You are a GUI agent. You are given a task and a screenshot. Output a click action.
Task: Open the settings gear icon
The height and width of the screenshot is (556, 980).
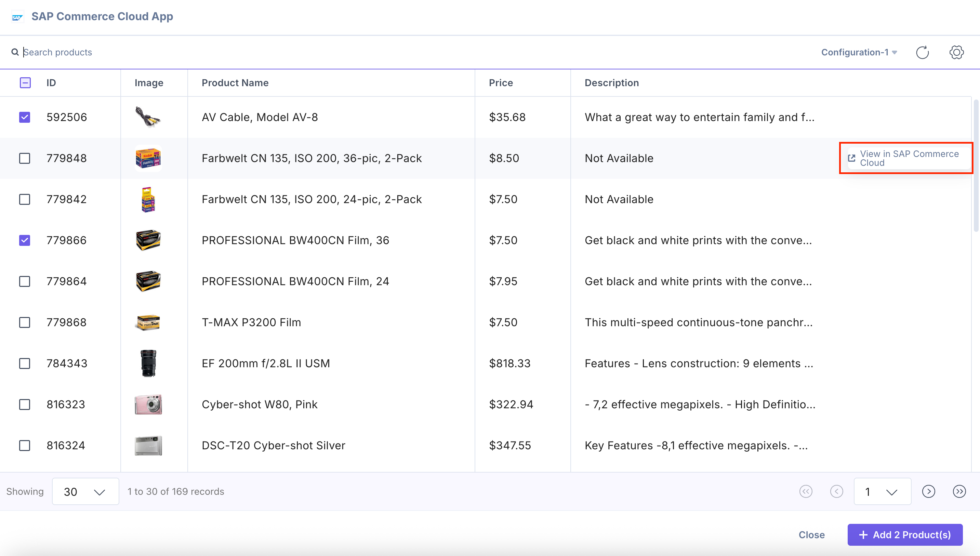pyautogui.click(x=956, y=52)
